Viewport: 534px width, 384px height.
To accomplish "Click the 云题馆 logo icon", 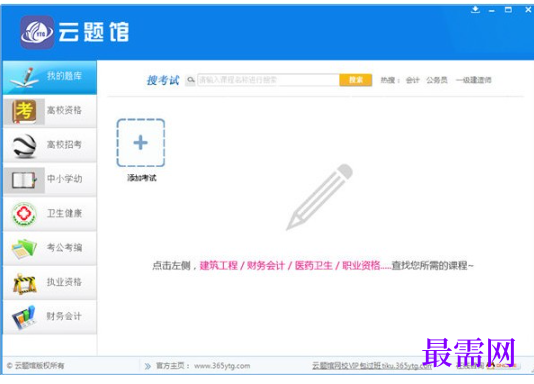I will (x=37, y=32).
